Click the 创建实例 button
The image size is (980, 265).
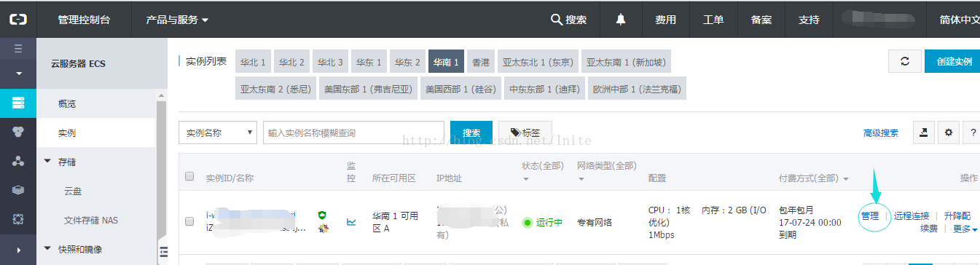point(952,62)
